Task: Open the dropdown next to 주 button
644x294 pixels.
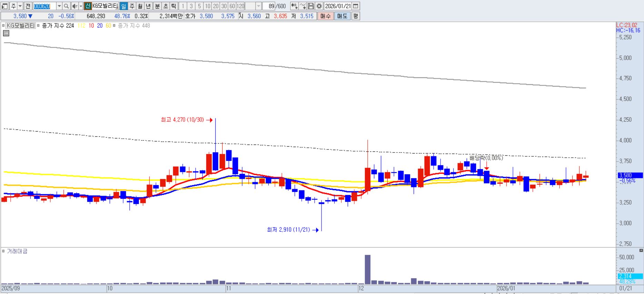Action: click(x=20, y=6)
